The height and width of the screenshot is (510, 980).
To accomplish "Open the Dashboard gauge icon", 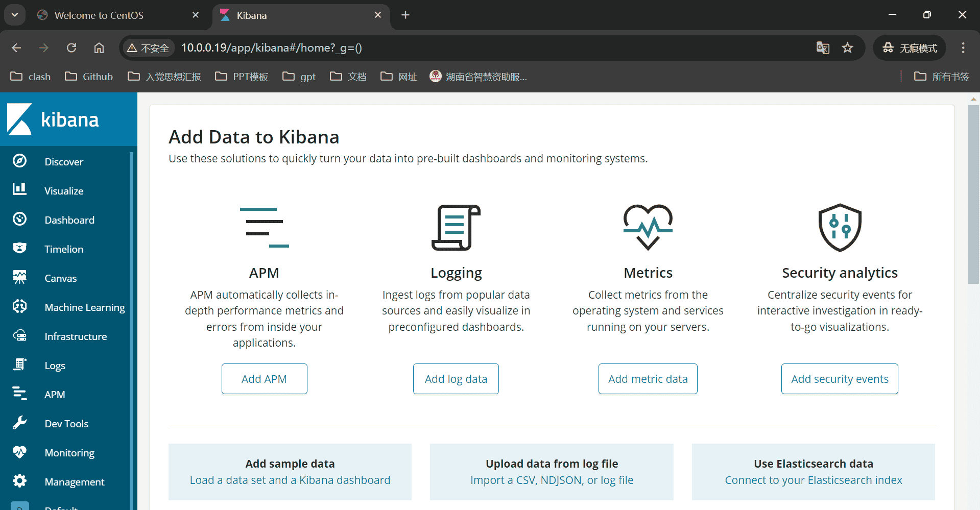I will pos(19,219).
